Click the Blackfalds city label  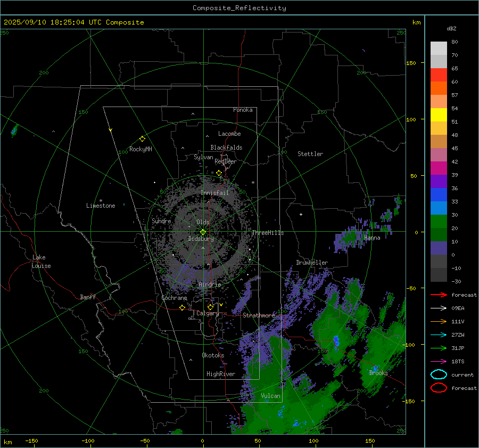click(x=226, y=148)
